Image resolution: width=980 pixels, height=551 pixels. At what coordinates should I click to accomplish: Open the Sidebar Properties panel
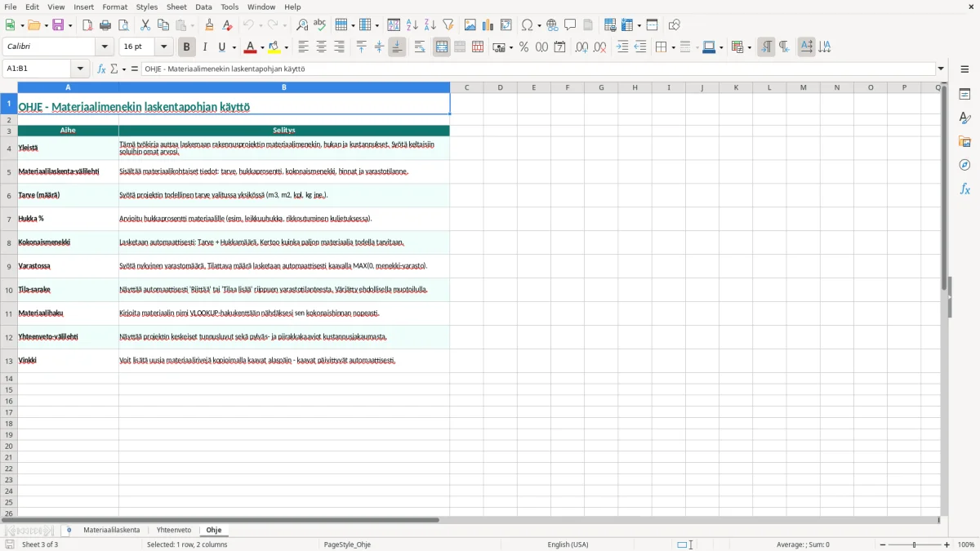pyautogui.click(x=964, y=95)
